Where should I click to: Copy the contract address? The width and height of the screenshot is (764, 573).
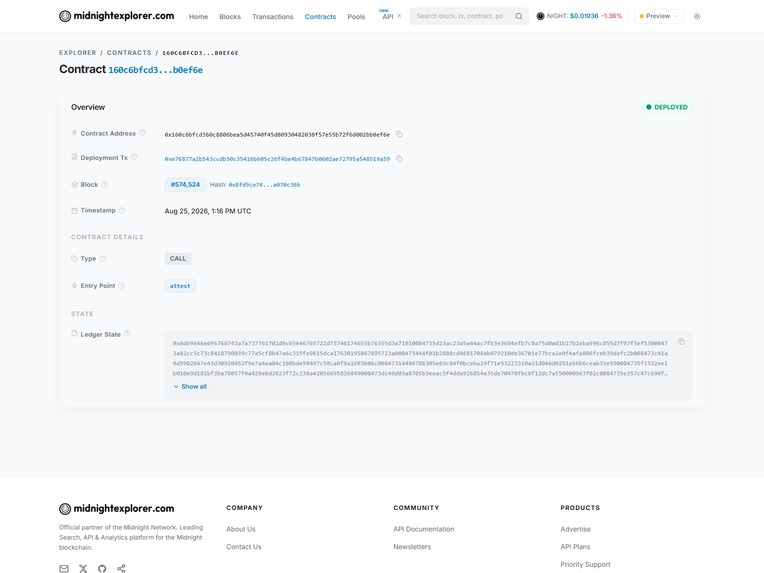click(399, 134)
